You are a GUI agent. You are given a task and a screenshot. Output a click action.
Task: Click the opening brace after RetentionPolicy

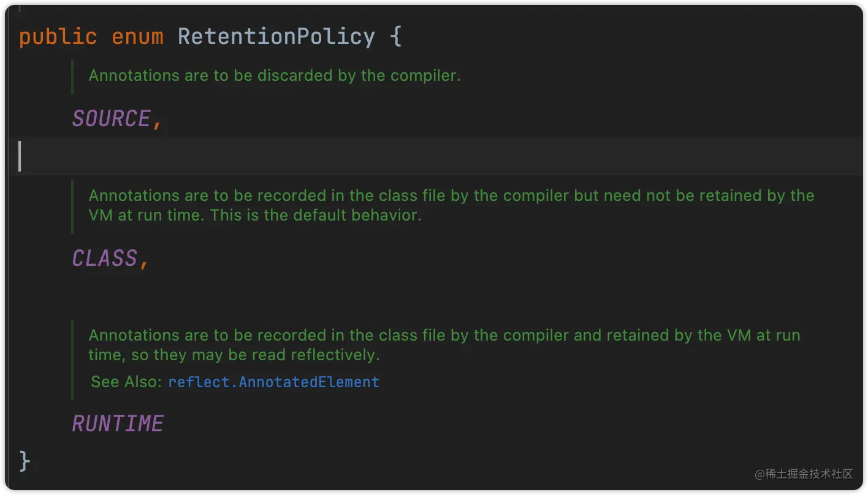click(x=395, y=37)
